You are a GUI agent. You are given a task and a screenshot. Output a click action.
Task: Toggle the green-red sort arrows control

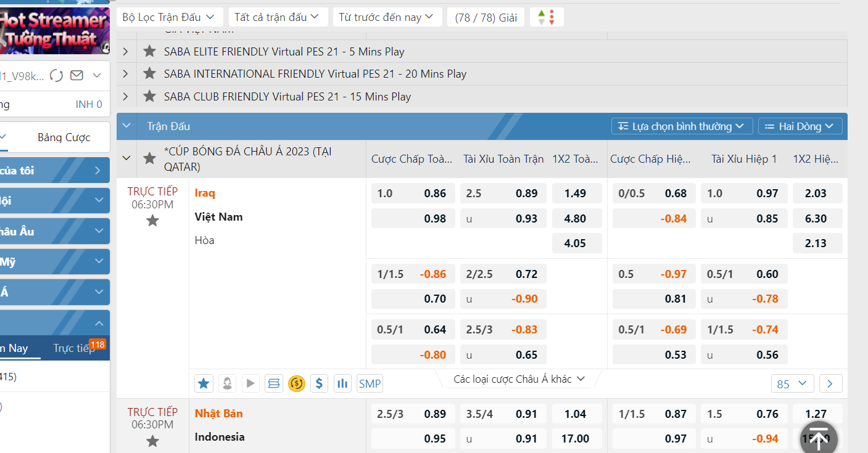point(547,17)
